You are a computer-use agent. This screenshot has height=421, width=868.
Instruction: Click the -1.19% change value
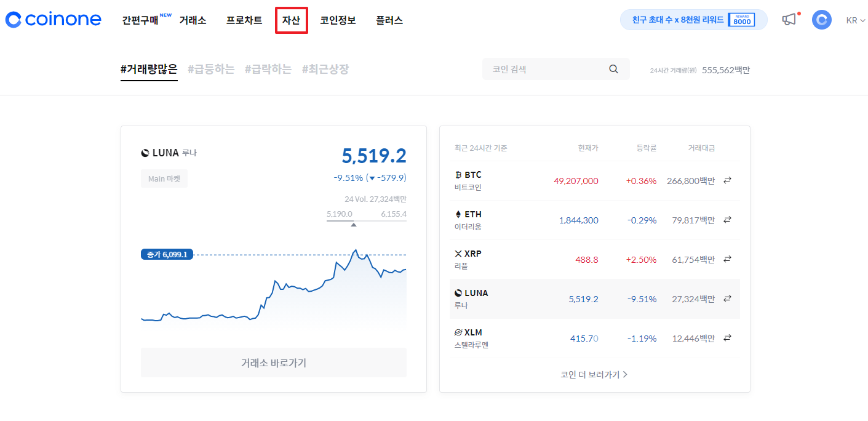[x=642, y=339]
